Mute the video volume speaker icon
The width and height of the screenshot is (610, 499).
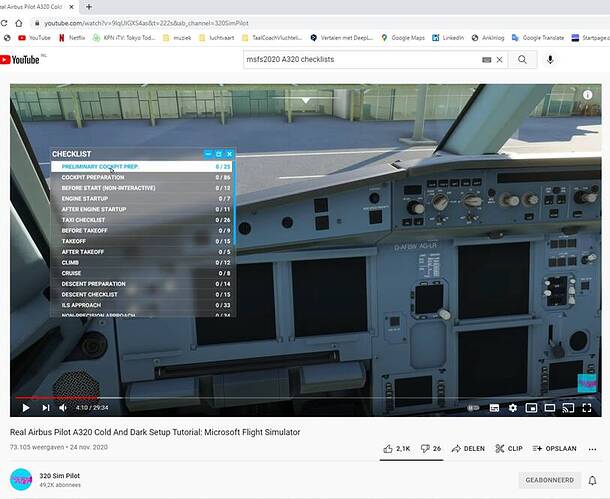(x=63, y=408)
